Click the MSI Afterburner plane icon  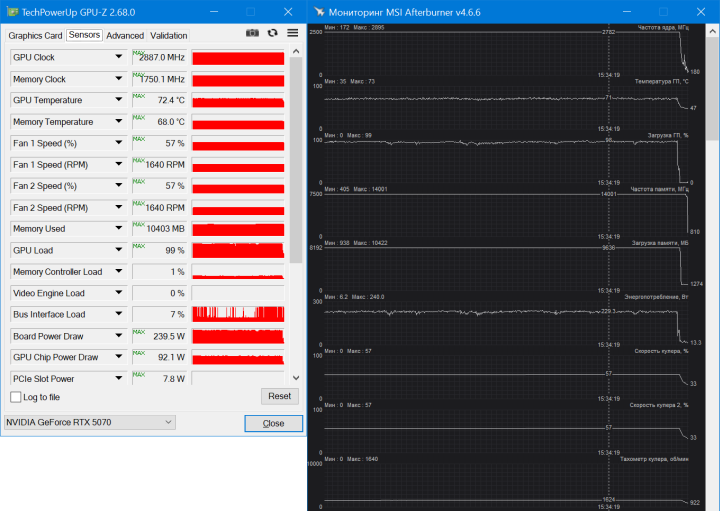(x=319, y=12)
